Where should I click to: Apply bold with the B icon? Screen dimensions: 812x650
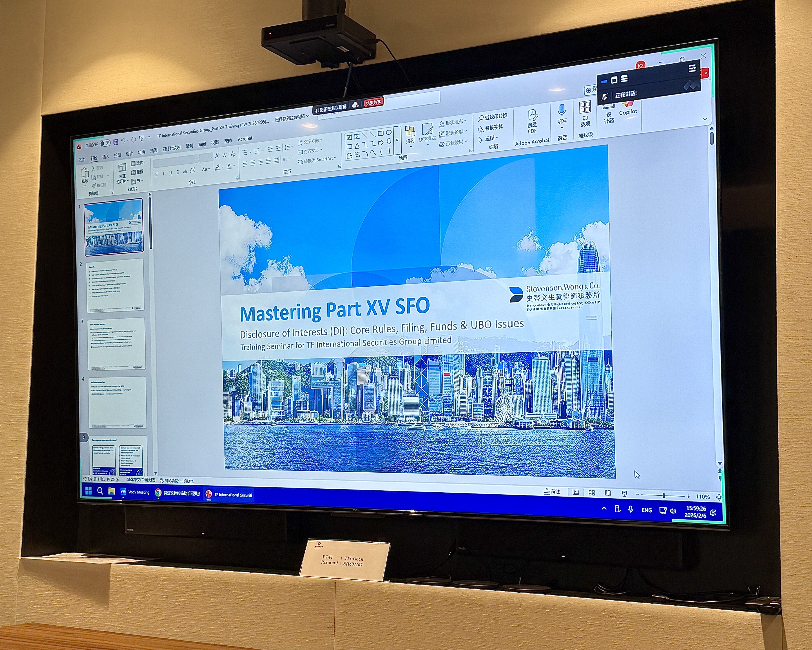(156, 174)
